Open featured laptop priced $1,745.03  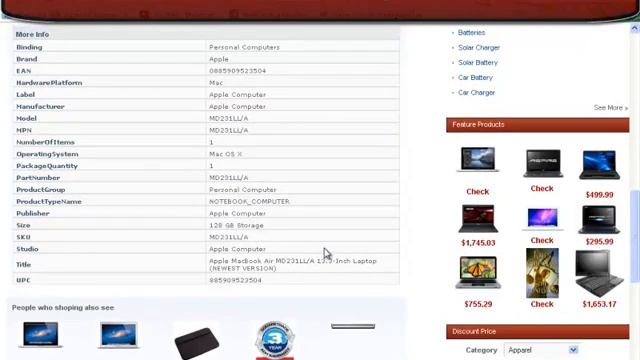478,219
